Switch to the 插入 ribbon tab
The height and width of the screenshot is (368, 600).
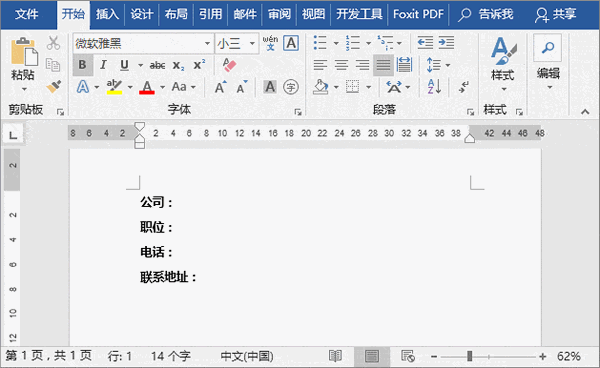(108, 15)
